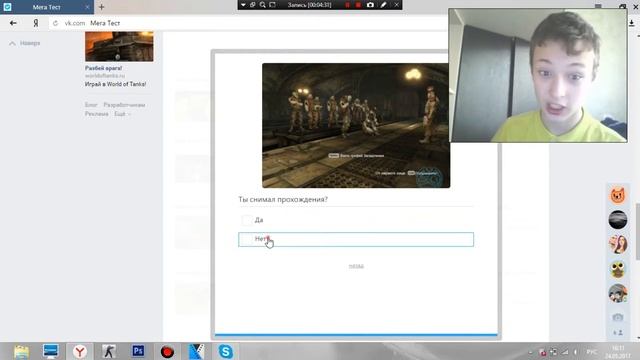
Task: Switch the РУС input language indicator
Action: coord(592,352)
